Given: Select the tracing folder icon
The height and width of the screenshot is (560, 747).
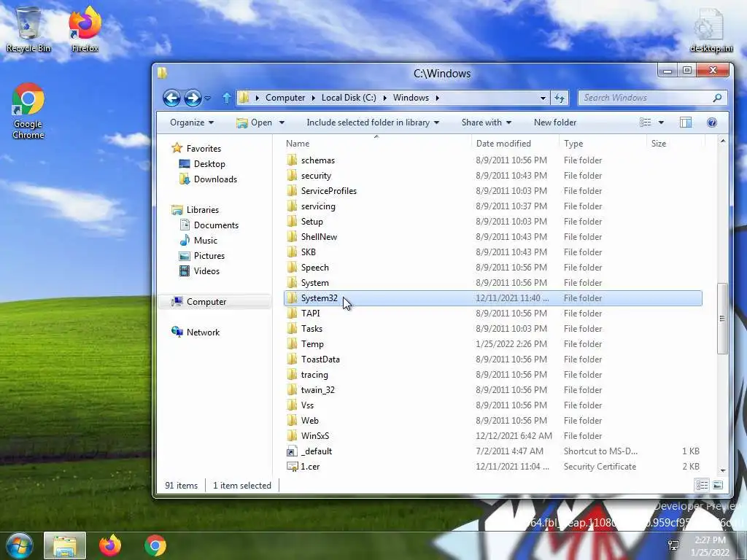Looking at the screenshot, I should 292,375.
